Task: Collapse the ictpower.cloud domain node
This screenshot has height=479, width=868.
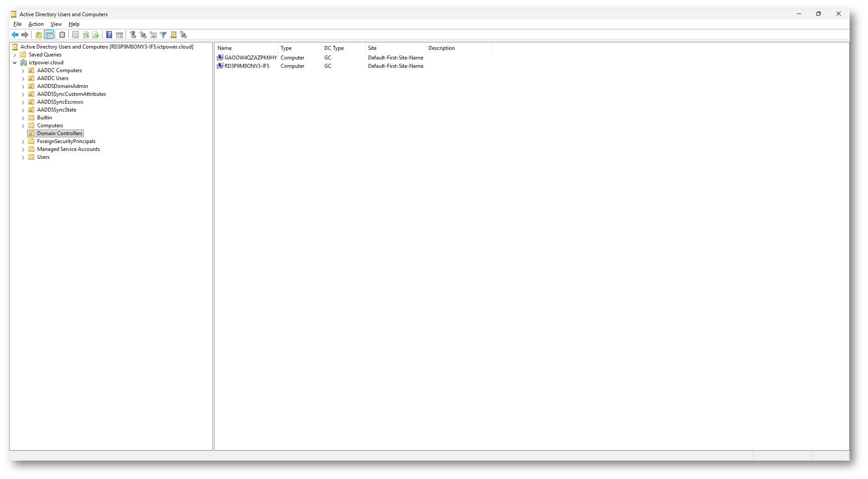Action: (x=15, y=63)
